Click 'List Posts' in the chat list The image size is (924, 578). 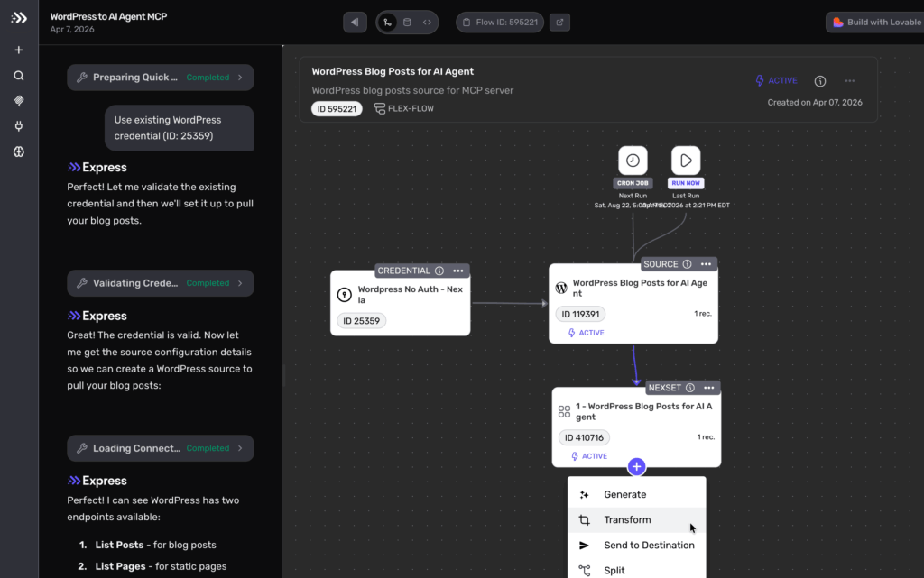pos(120,545)
